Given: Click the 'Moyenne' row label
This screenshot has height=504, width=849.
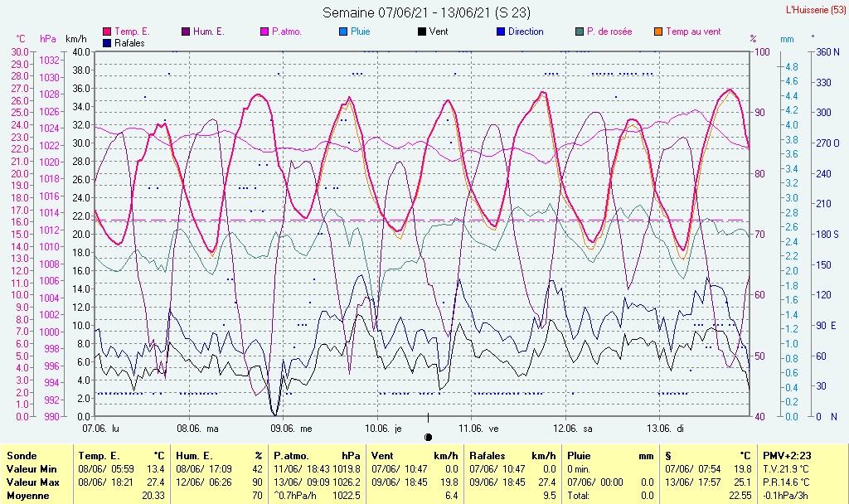Looking at the screenshot, I should [x=27, y=496].
